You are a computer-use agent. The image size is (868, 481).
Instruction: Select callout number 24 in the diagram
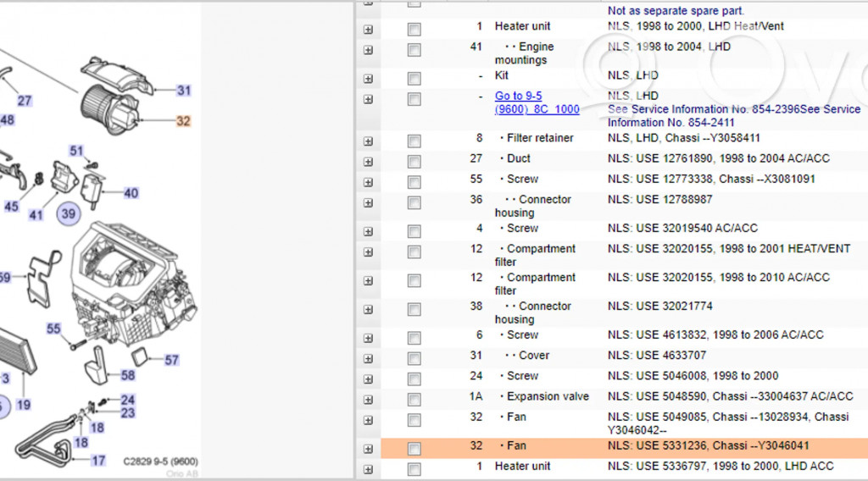(x=127, y=400)
